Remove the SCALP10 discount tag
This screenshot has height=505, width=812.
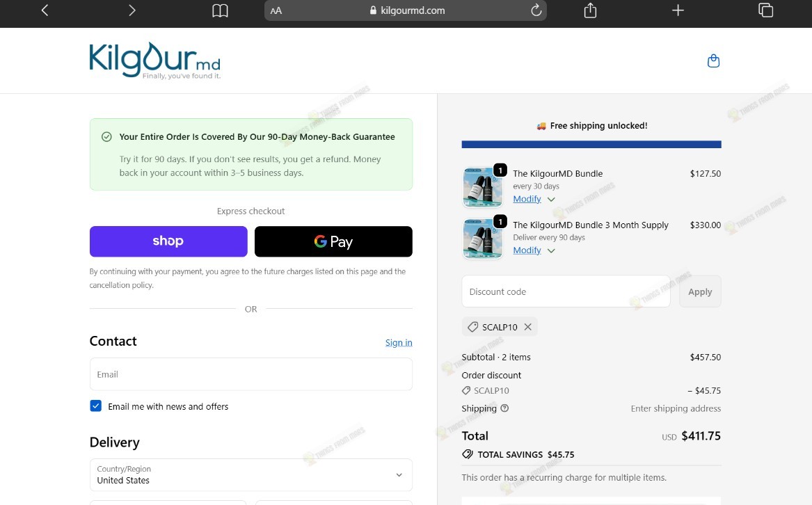(x=527, y=327)
